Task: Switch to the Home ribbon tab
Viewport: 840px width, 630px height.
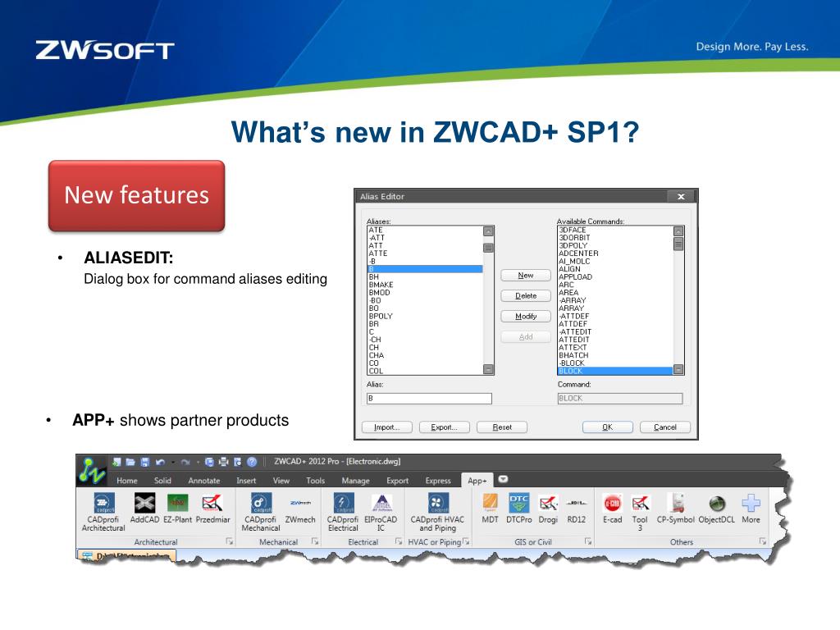Action: click(127, 481)
